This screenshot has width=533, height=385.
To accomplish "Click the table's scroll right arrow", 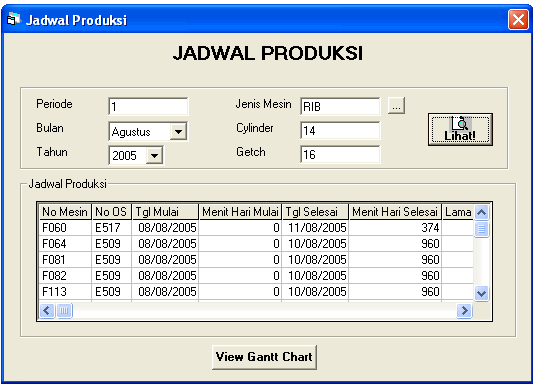I will (464, 310).
